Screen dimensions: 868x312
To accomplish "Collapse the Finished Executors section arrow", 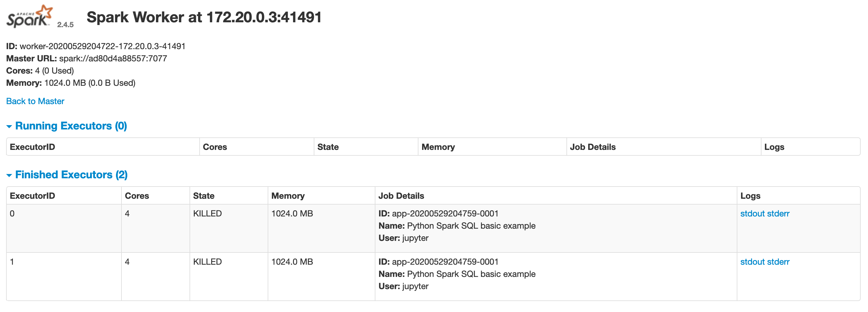I will pyautogui.click(x=9, y=175).
